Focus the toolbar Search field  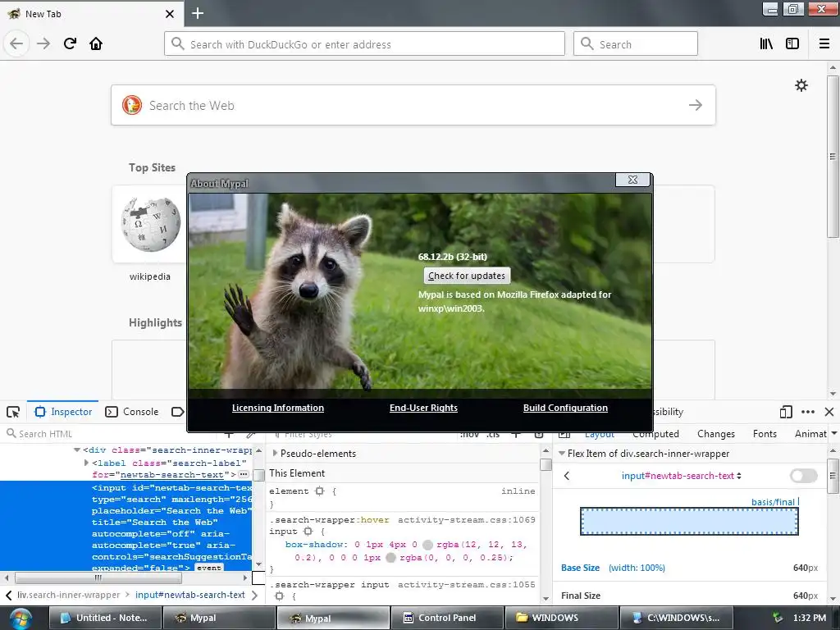(636, 44)
